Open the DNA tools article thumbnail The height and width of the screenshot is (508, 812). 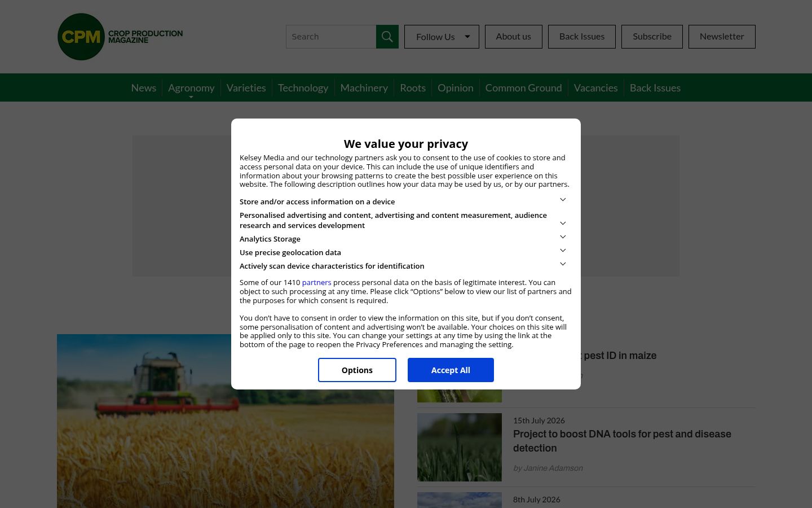tap(460, 447)
